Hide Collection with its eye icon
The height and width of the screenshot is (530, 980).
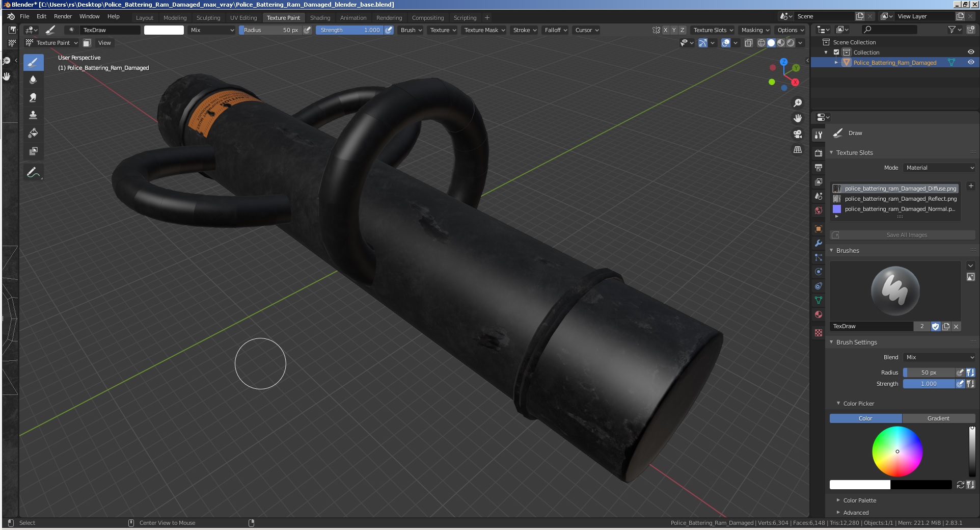[971, 52]
